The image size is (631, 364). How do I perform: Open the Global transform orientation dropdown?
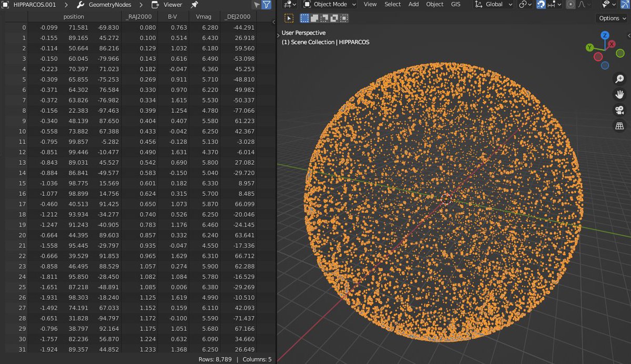(494, 4)
